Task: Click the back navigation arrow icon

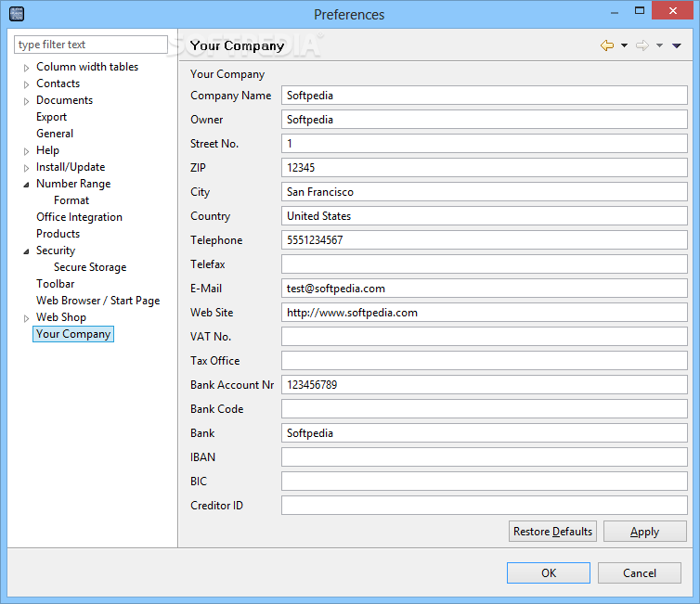Action: pyautogui.click(x=606, y=45)
